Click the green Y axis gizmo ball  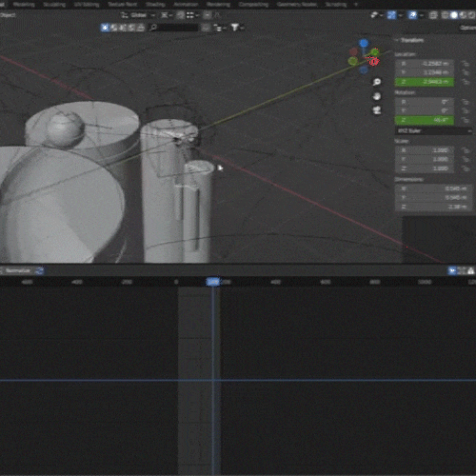[x=375, y=51]
